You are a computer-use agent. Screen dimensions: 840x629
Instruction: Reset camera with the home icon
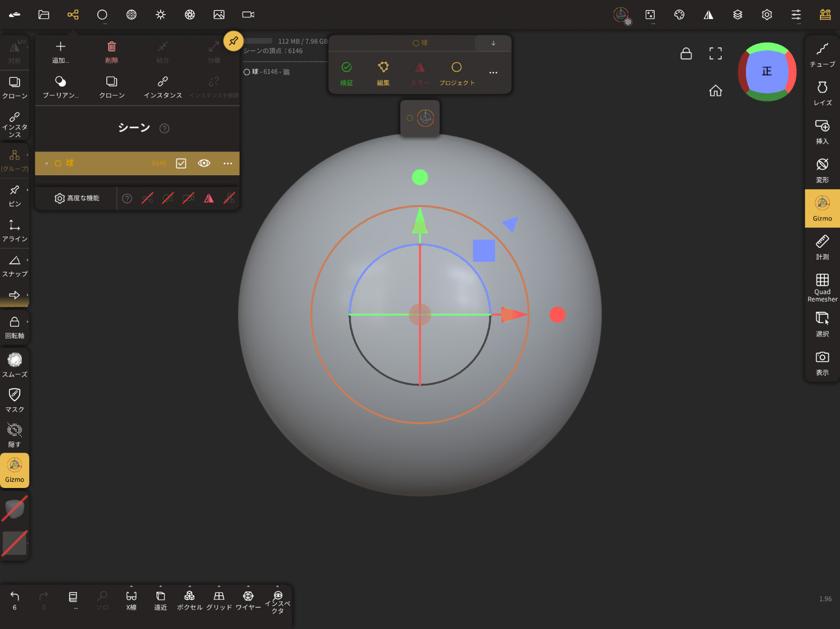(715, 91)
